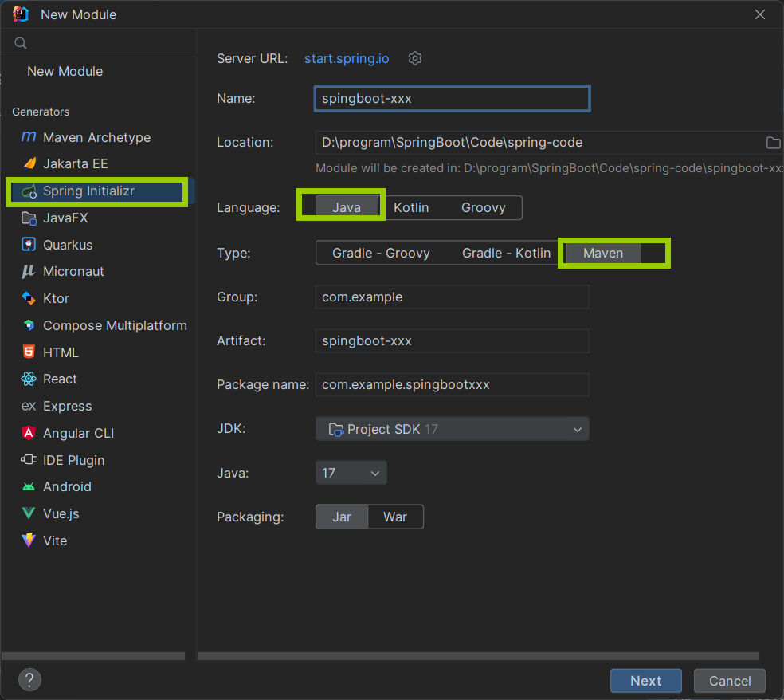Close the New Module dialog
784x700 pixels.
tap(760, 14)
